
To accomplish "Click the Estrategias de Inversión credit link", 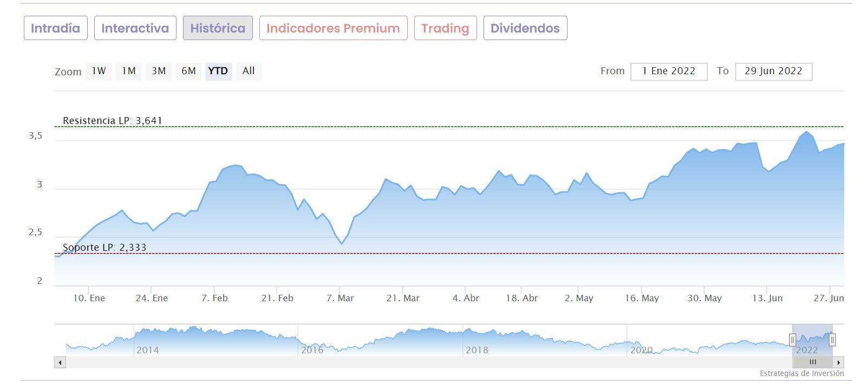I will (x=801, y=373).
